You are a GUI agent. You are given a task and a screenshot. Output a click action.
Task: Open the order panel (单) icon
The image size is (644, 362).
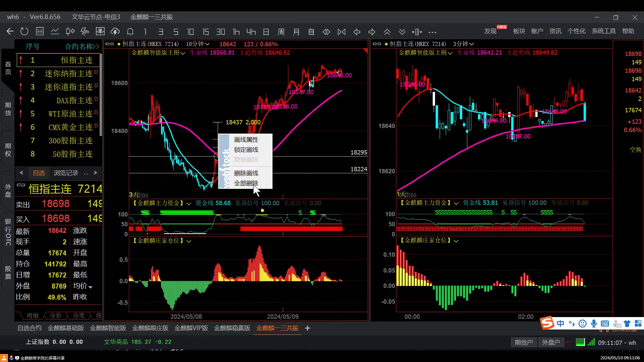pyautogui.click(x=100, y=32)
